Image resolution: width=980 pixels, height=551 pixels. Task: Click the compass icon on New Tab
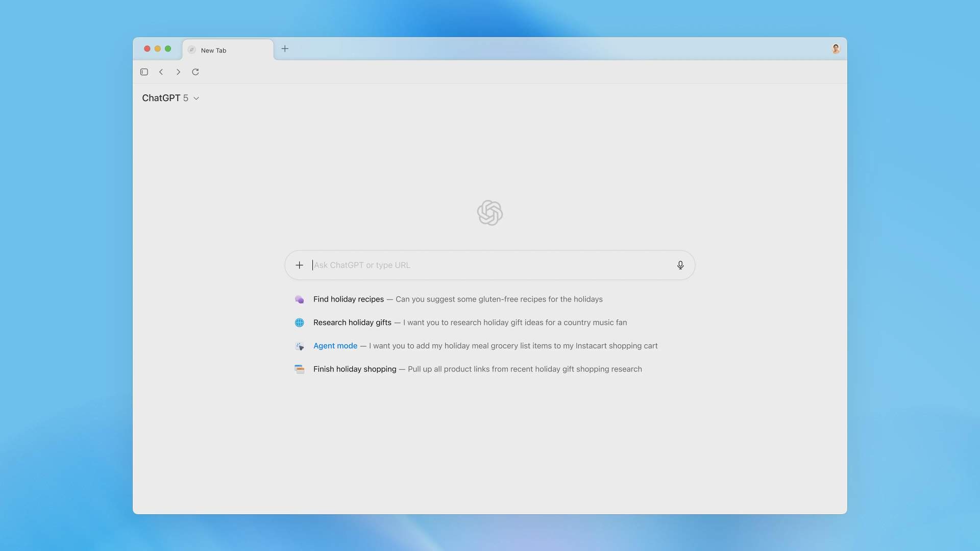pyautogui.click(x=192, y=50)
